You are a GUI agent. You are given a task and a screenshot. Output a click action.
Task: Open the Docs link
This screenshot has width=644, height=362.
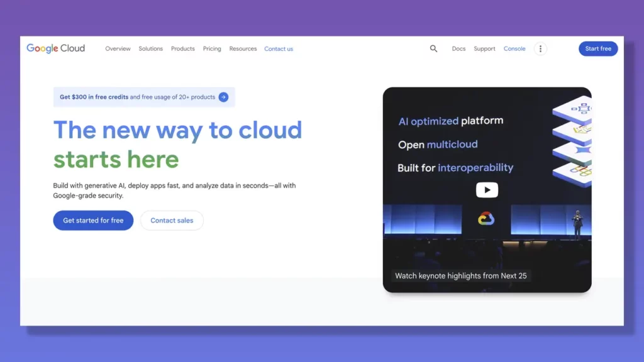pyautogui.click(x=458, y=48)
